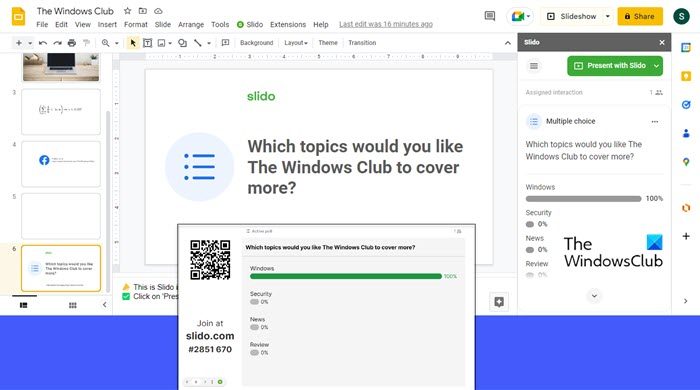Close the Slido side panel
700x390 pixels.
click(x=662, y=42)
